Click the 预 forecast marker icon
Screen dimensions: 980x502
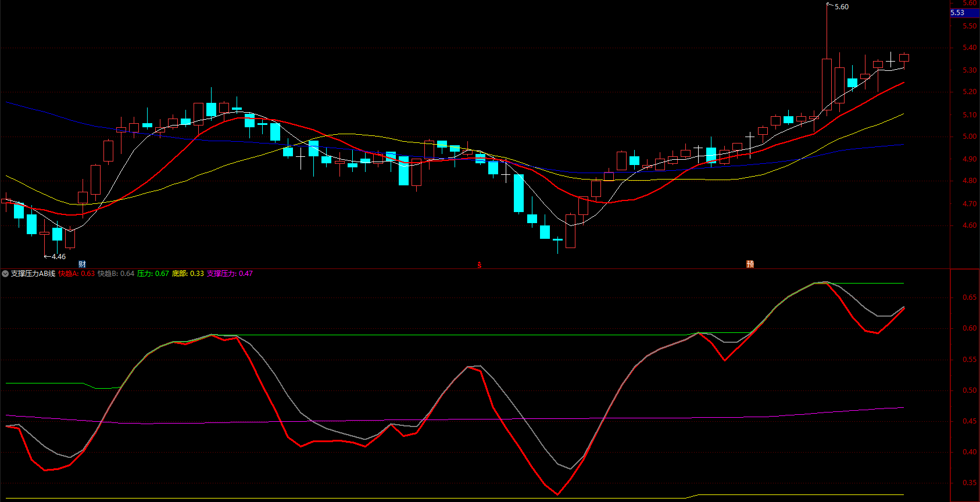[x=750, y=264]
